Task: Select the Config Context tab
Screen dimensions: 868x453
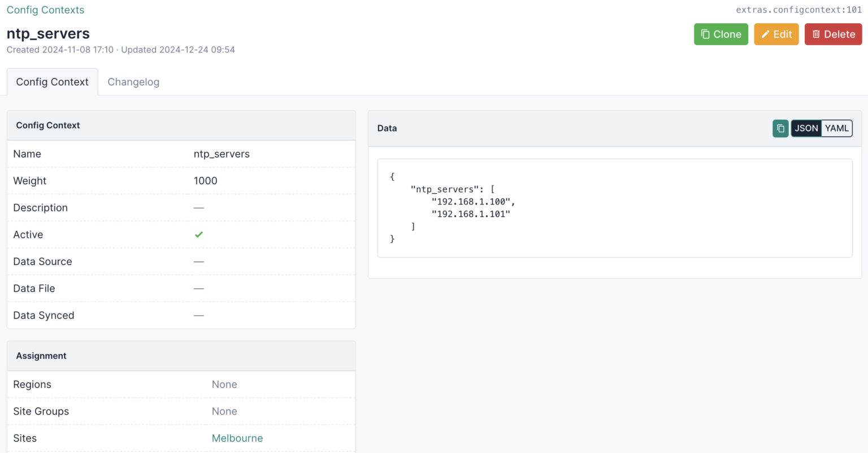Action: click(x=52, y=82)
